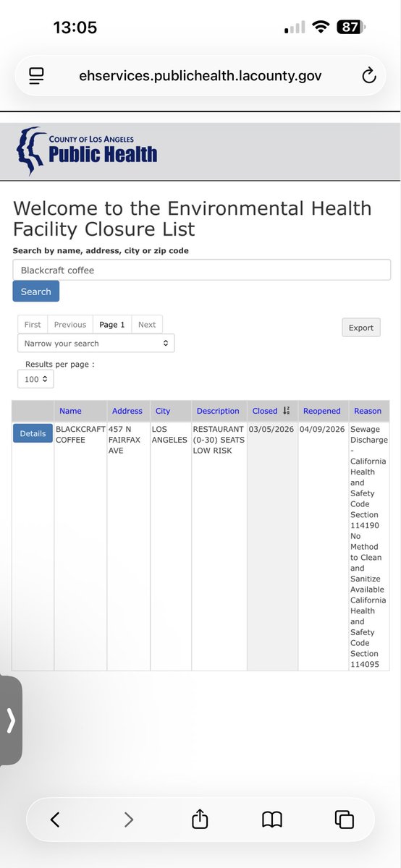Show open tabs with tabs icon

[x=345, y=820]
